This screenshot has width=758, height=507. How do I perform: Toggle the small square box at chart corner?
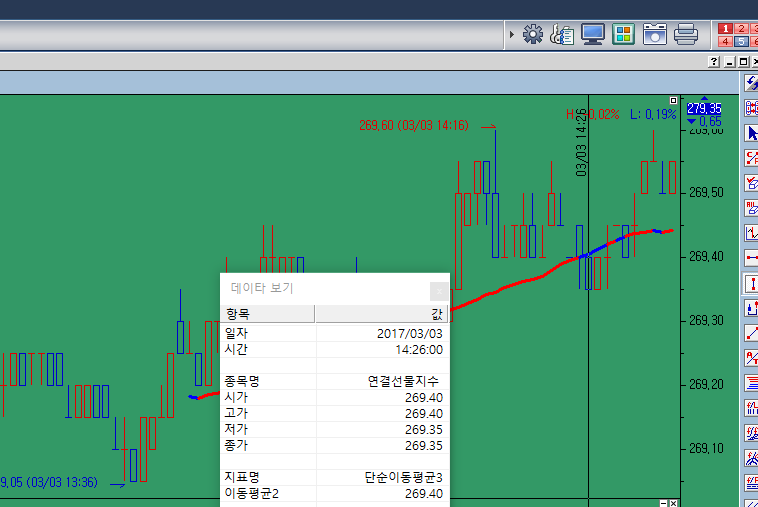673,101
